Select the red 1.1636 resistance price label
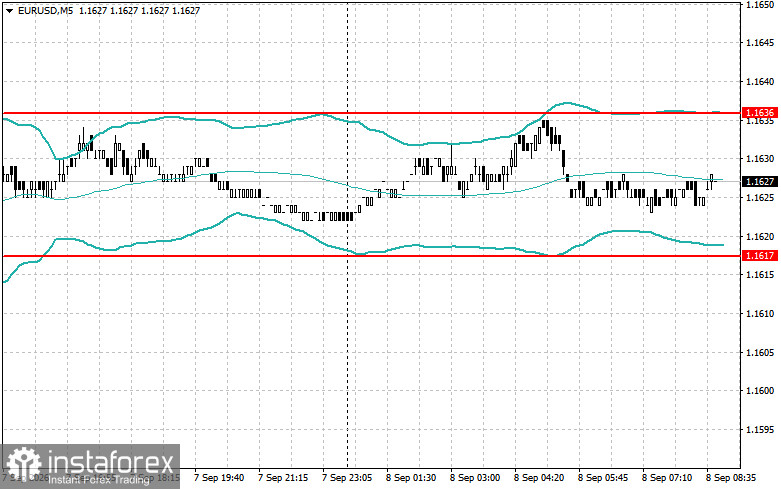 pyautogui.click(x=760, y=113)
